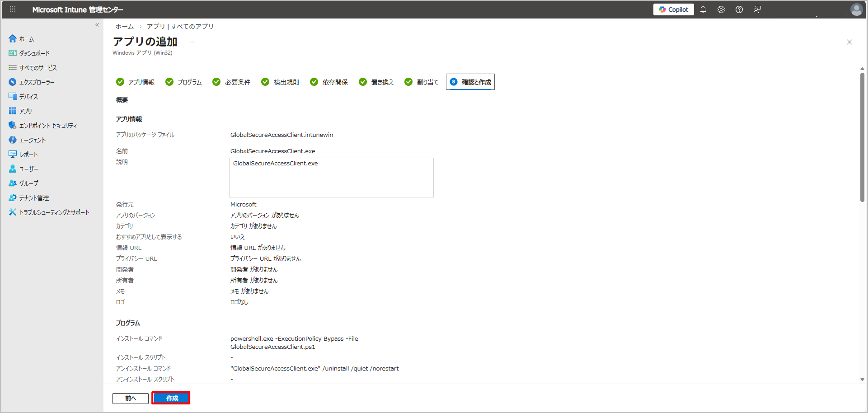
Task: Click the vertical scrollbar down arrow
Action: point(862,379)
